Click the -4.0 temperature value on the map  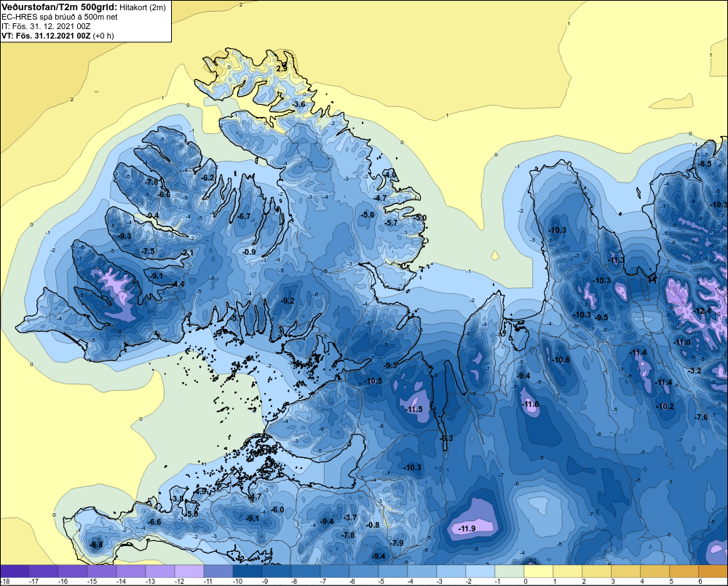tap(390, 175)
